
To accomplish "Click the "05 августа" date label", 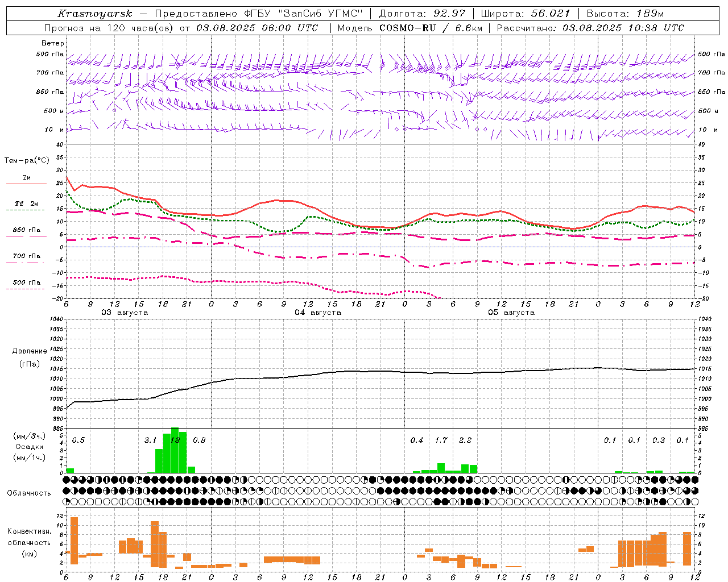I will pos(511,313).
